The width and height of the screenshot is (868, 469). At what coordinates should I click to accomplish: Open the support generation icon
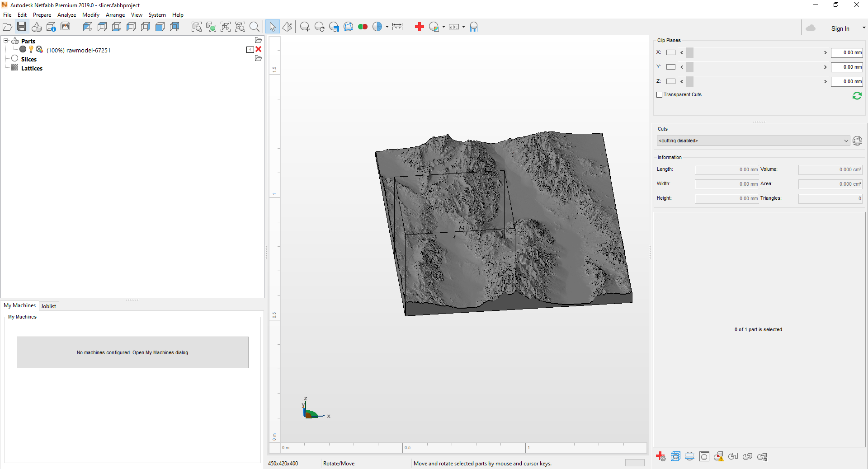point(474,27)
